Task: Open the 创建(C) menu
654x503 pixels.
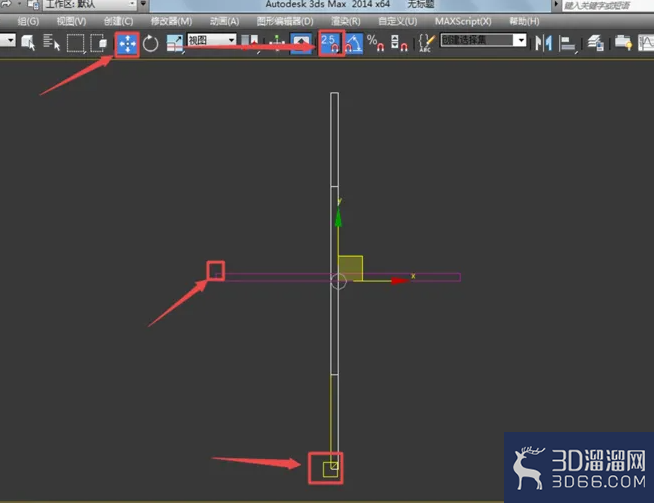Action: coord(118,21)
